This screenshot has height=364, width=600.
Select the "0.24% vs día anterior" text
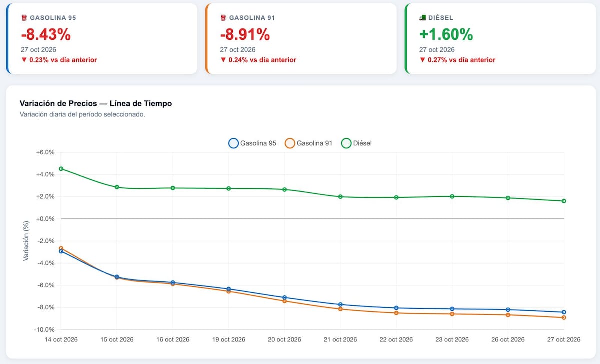click(x=262, y=60)
